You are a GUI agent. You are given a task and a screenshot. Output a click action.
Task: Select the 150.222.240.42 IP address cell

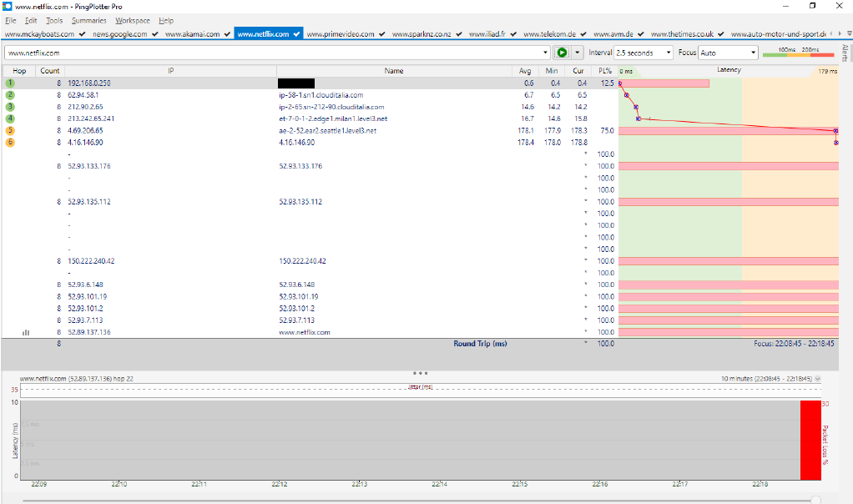click(x=91, y=261)
